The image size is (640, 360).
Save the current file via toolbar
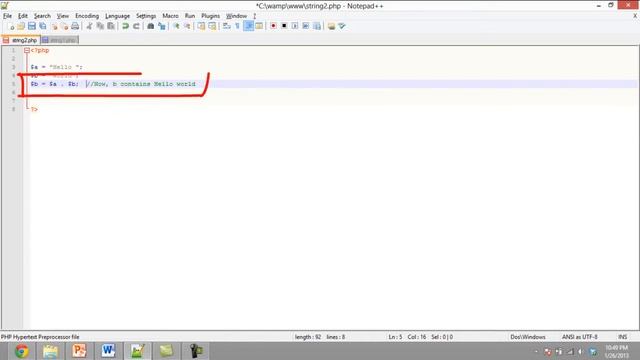coord(32,26)
